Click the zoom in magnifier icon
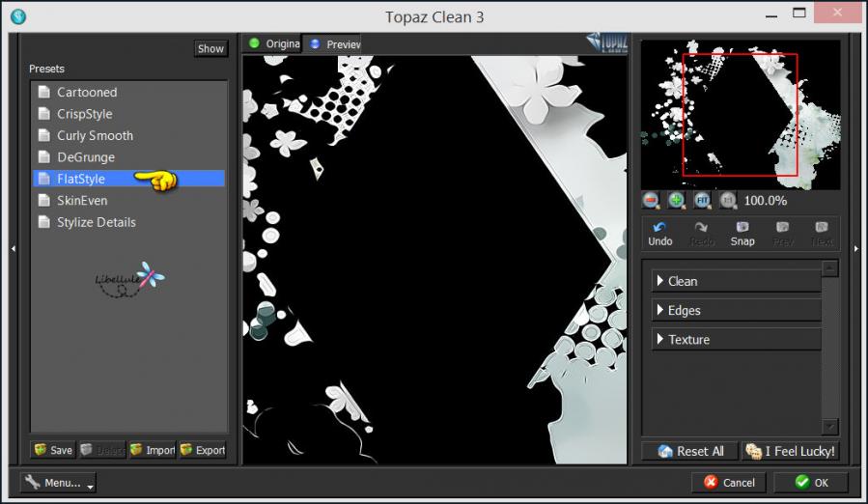 tap(676, 200)
